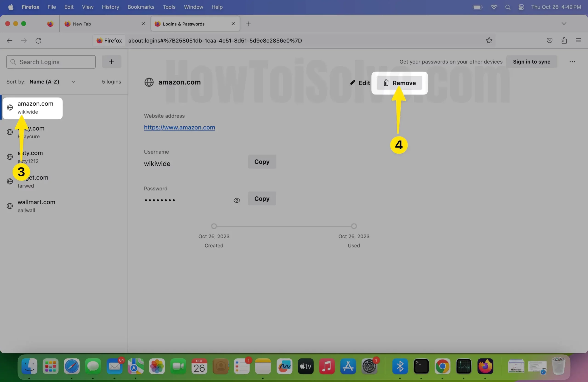
Task: Open Control Center in menu bar
Action: pyautogui.click(x=521, y=7)
